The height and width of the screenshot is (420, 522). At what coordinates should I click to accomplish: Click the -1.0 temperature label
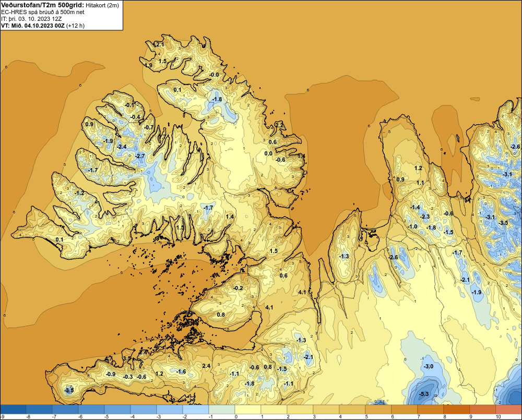(412, 226)
